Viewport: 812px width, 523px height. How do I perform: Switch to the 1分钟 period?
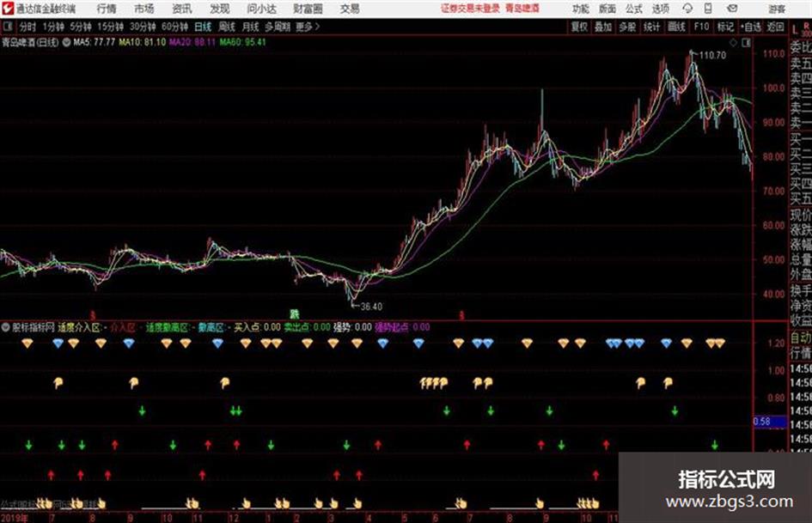[x=52, y=27]
